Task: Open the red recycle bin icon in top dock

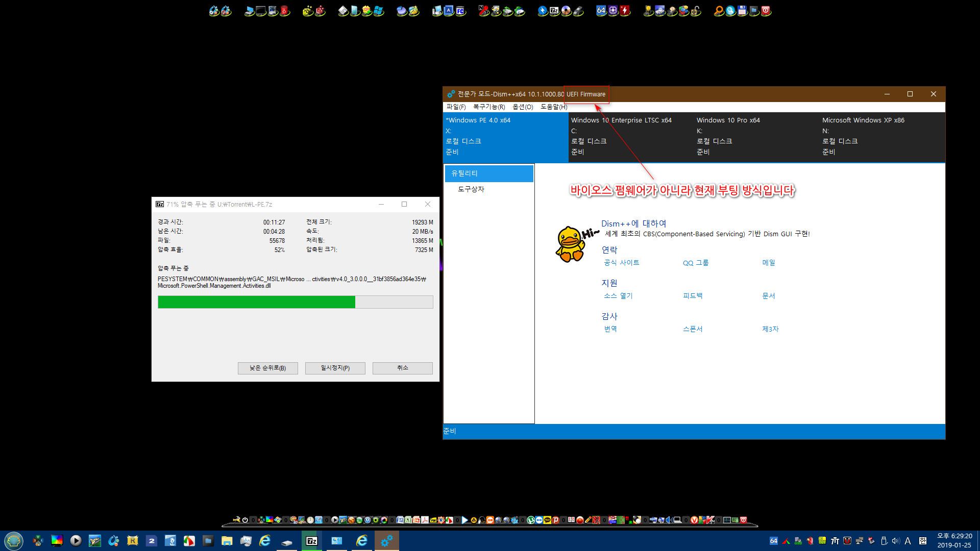Action: (285, 11)
